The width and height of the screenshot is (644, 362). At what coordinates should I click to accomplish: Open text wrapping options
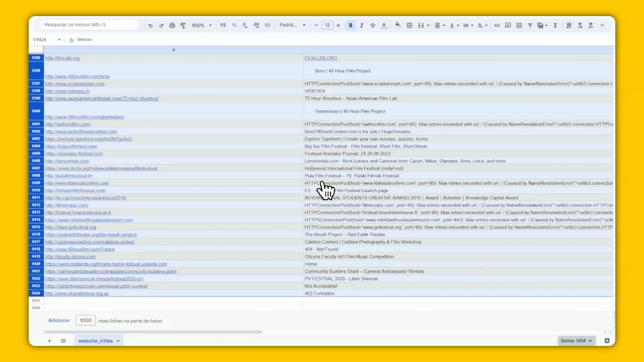(467, 25)
